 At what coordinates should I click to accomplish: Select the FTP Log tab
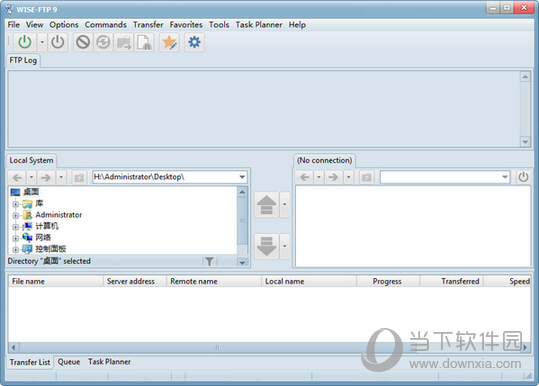23,60
